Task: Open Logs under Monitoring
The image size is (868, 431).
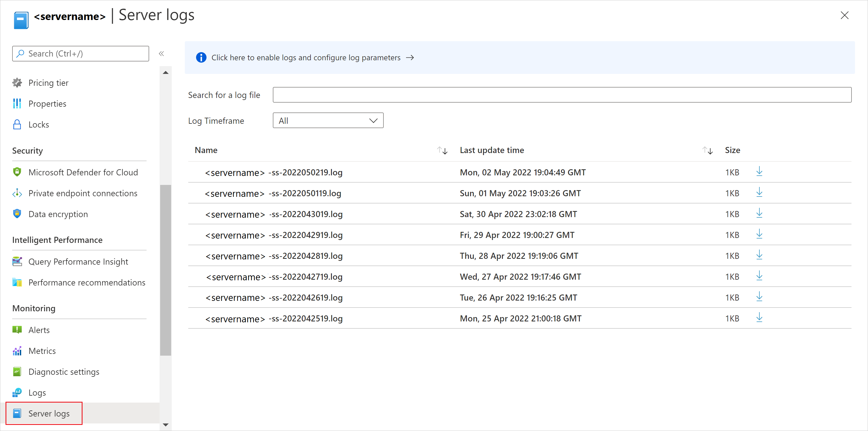Action: (x=37, y=392)
